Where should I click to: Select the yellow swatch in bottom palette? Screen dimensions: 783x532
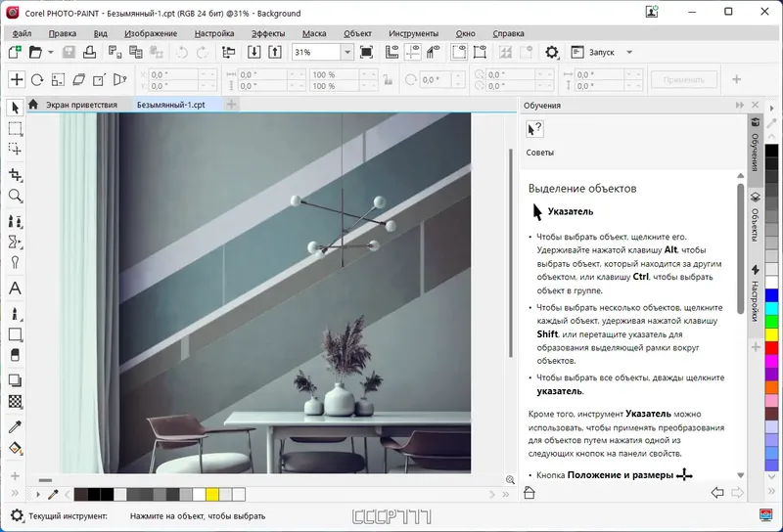212,495
